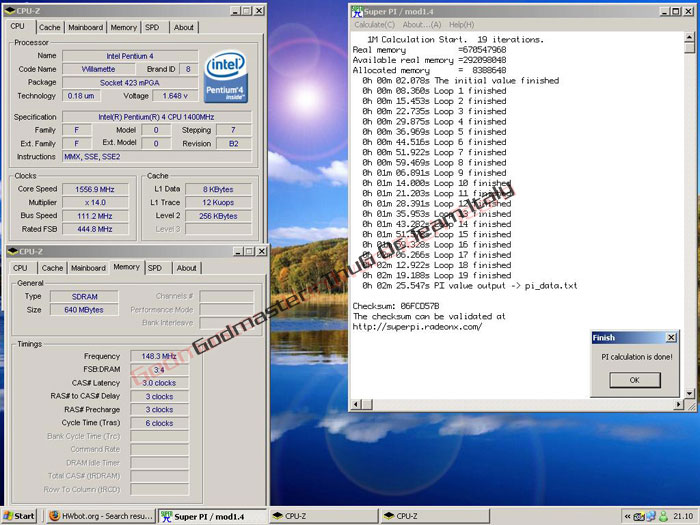Open About...(A) menu in Super PI
This screenshot has width=700, height=525.
coord(422,25)
